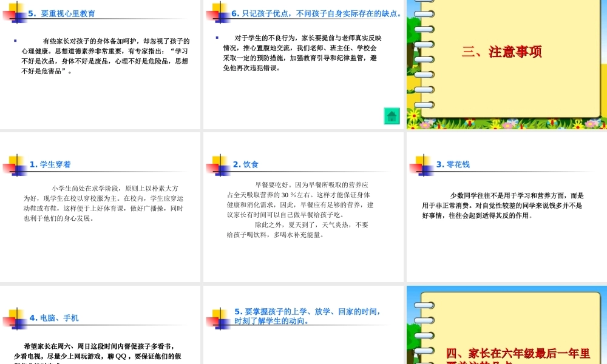Click the title text 2. 饮食
Viewport: 607px width, 364px height.
click(245, 164)
